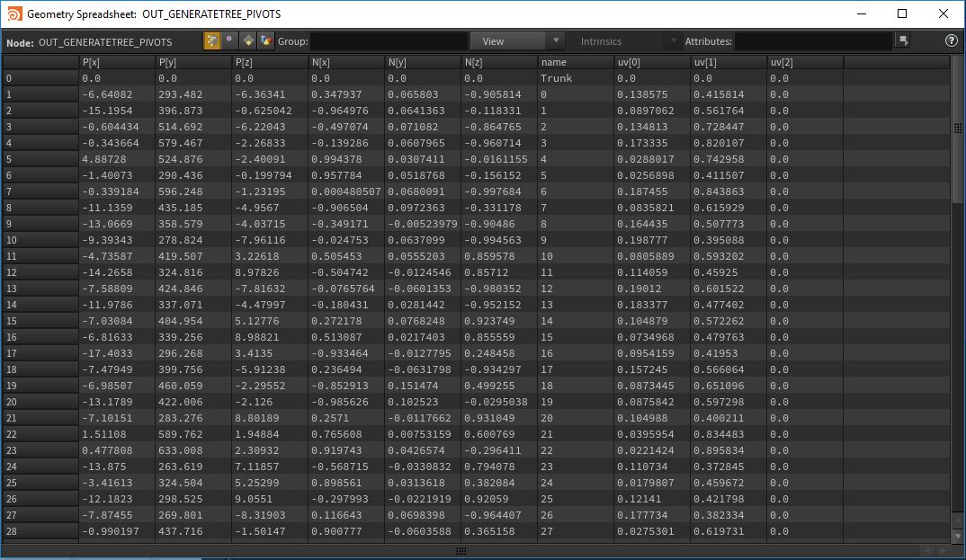
Task: Click the Houdini app icon in title bar
Action: click(13, 13)
